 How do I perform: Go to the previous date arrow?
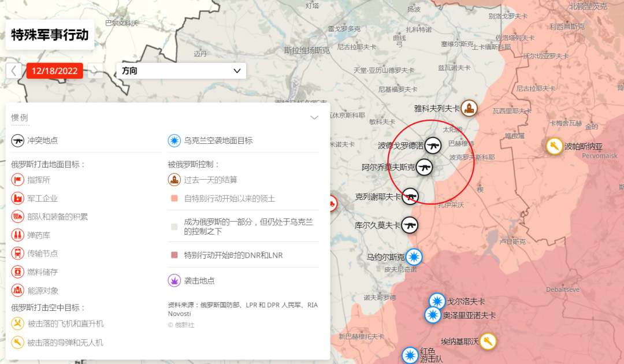[13, 71]
